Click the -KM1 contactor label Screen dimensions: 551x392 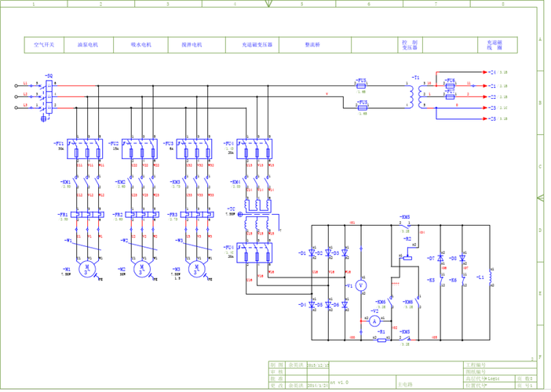[x=66, y=182]
